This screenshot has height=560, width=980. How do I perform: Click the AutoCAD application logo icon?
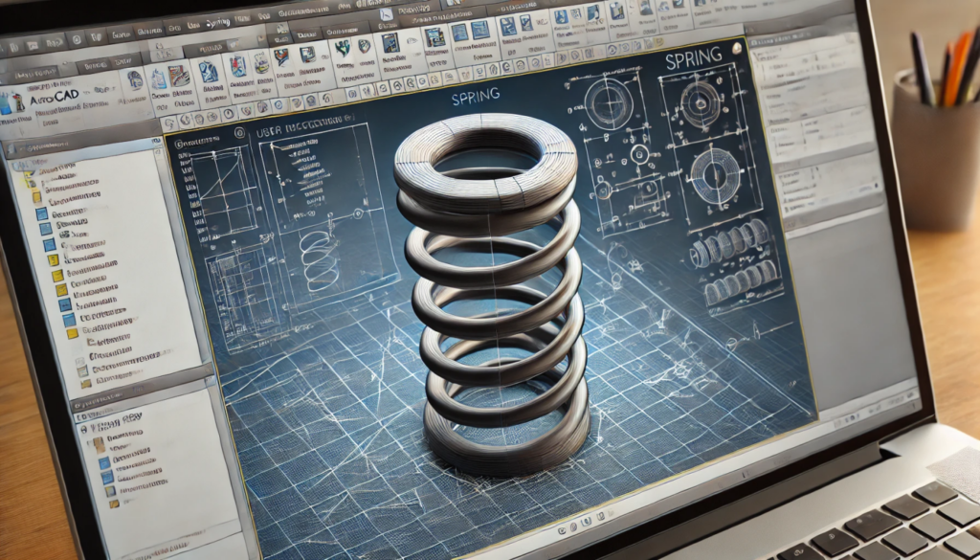(x=11, y=103)
